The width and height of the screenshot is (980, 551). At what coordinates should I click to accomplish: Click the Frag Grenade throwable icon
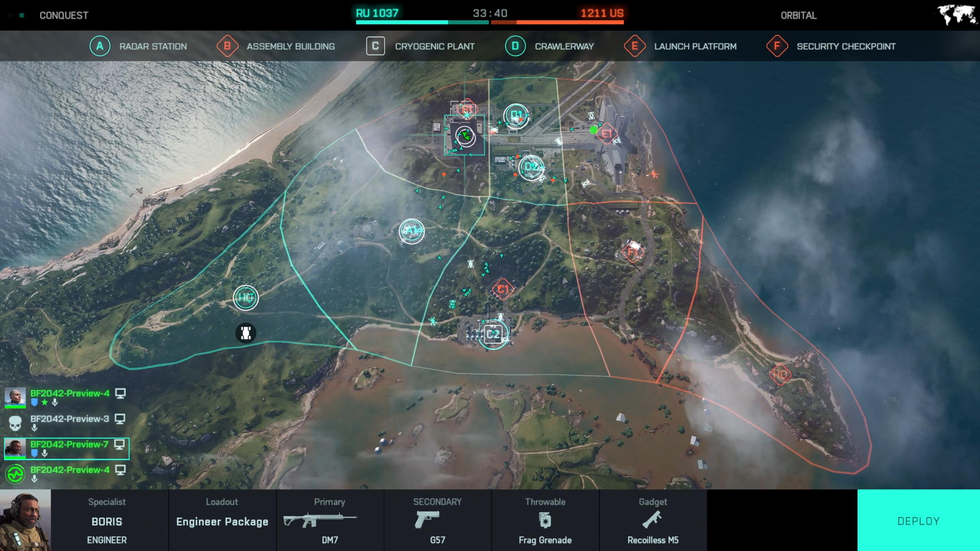pos(545,519)
